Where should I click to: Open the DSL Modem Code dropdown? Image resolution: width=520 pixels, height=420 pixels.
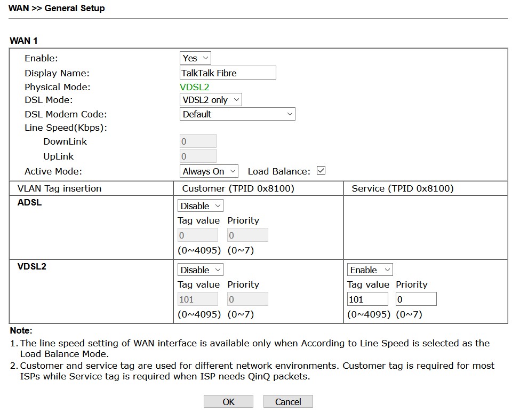point(237,114)
